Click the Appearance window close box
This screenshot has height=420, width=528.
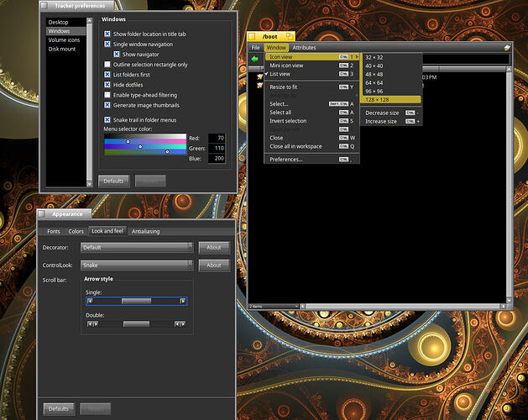(42, 213)
